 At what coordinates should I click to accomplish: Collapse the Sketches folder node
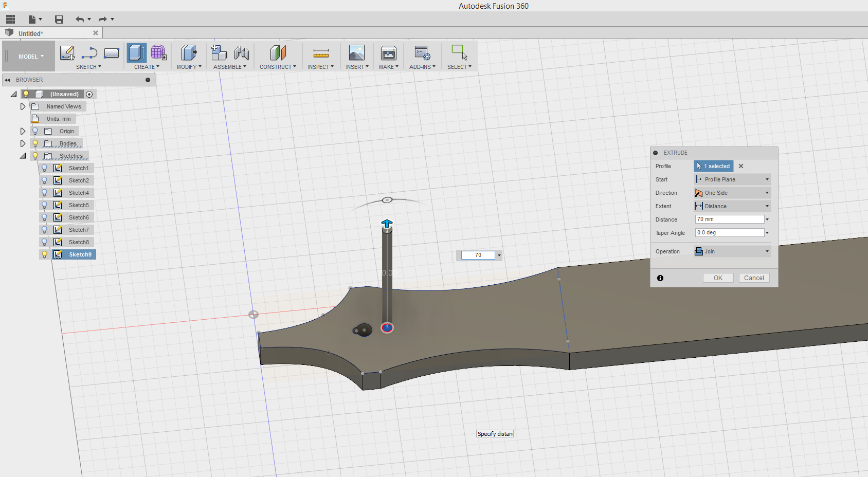coord(23,156)
